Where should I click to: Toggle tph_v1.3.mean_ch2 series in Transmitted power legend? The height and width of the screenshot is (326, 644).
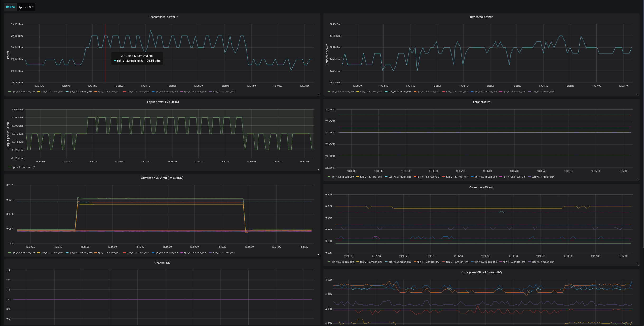[x=80, y=92]
